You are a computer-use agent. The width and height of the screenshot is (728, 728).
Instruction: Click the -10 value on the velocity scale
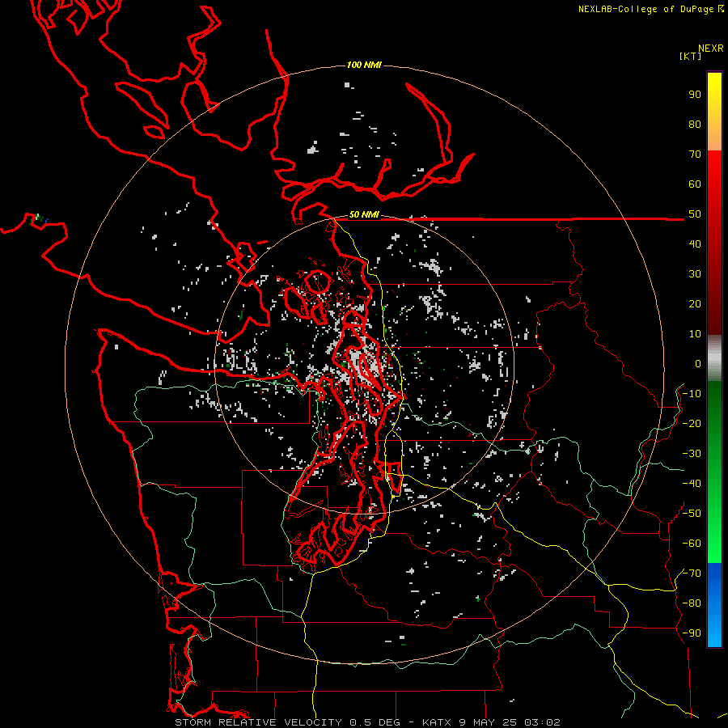click(692, 394)
